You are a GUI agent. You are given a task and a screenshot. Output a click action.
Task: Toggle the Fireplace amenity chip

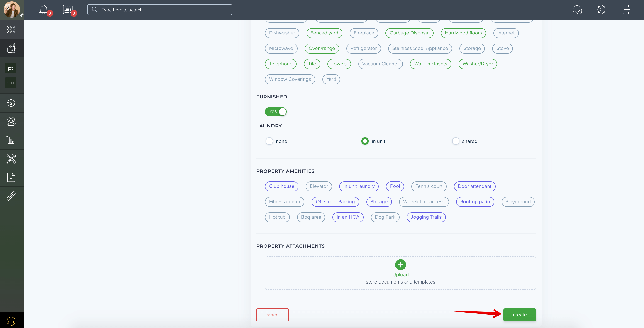[x=364, y=33]
